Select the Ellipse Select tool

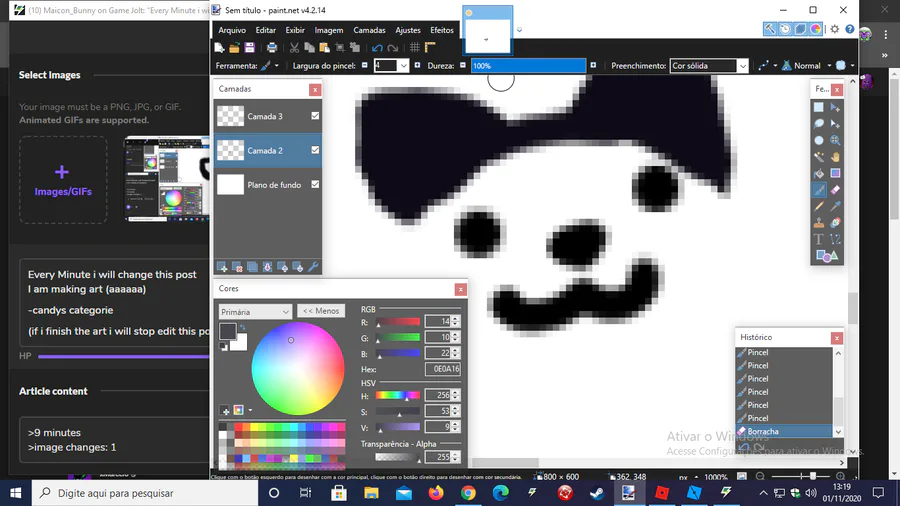click(x=818, y=141)
